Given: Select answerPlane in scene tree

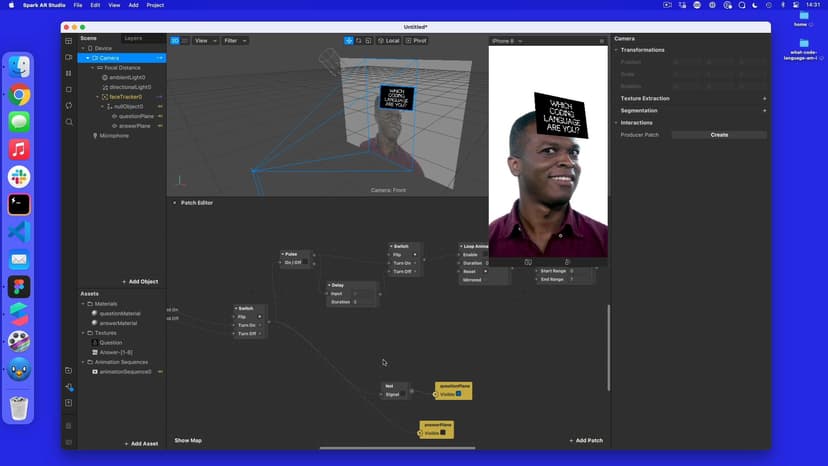Looking at the screenshot, I should [x=134, y=126].
